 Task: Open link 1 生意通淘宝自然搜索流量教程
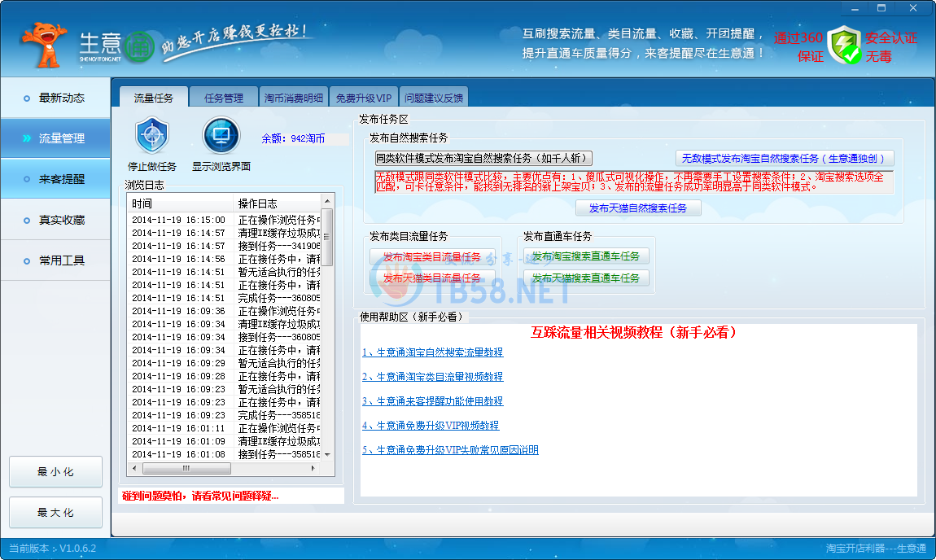point(433,352)
